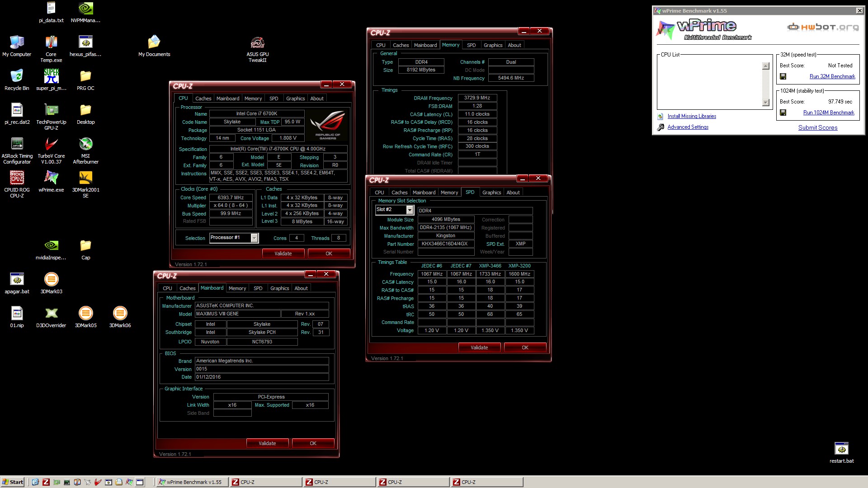Run 1024M Benchmark link
This screenshot has height=488, width=868.
click(x=829, y=113)
